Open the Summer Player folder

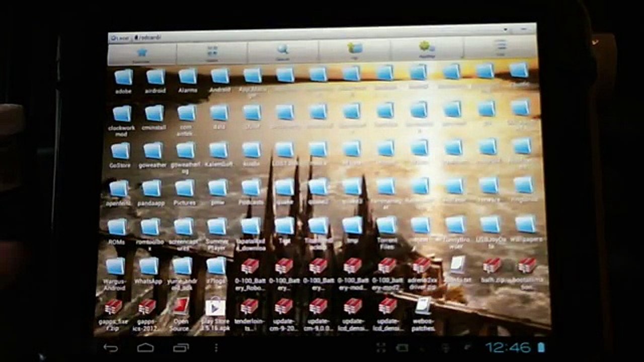tap(217, 234)
